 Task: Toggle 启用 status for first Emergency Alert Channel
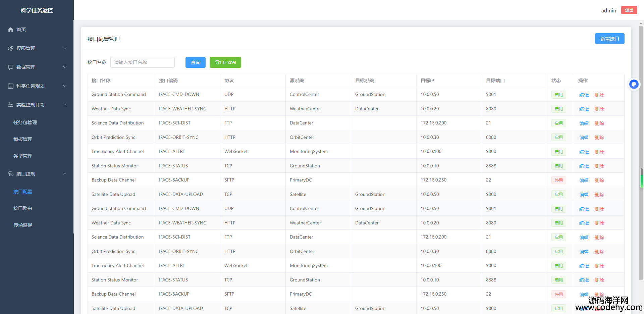click(x=558, y=152)
